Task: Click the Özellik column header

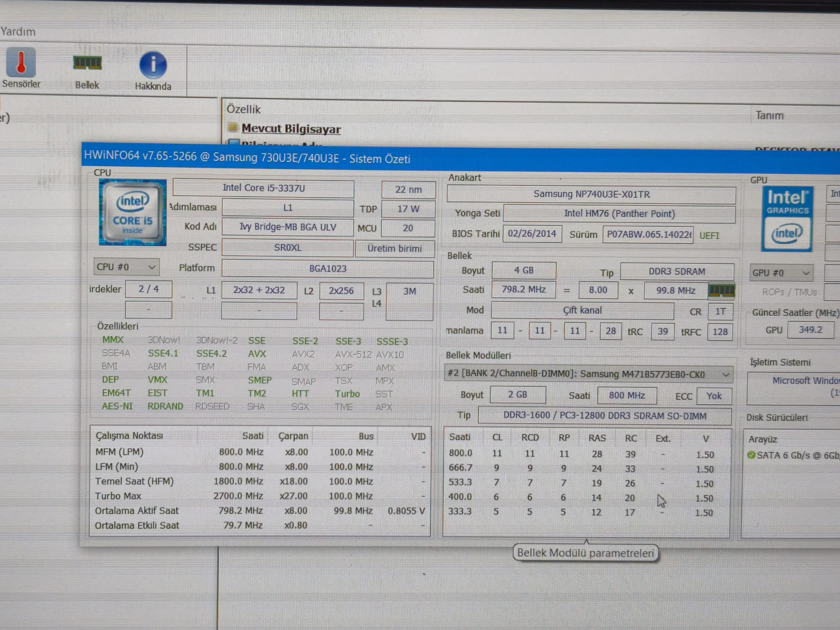Action: click(x=243, y=109)
